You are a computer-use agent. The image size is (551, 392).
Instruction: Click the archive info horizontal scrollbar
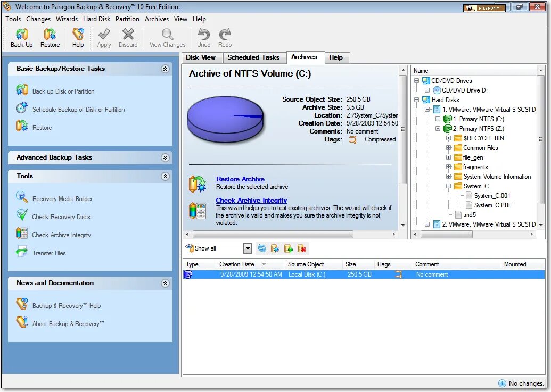coord(273,234)
